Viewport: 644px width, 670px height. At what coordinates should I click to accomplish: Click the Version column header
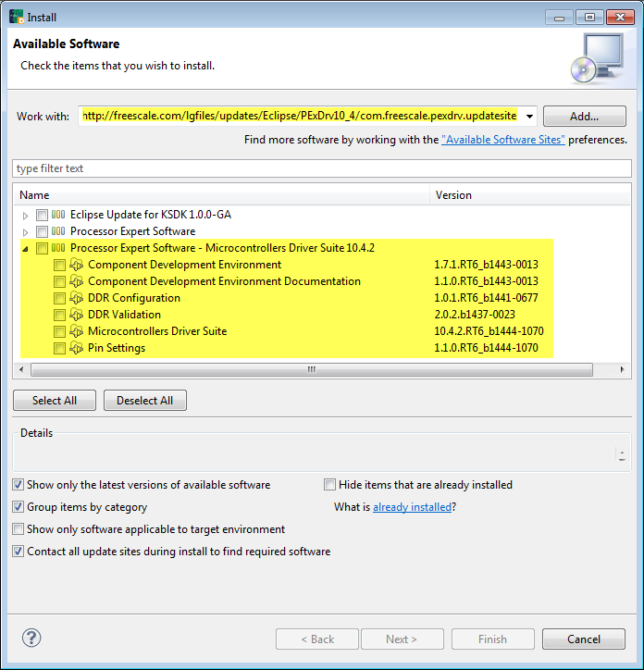[530, 195]
